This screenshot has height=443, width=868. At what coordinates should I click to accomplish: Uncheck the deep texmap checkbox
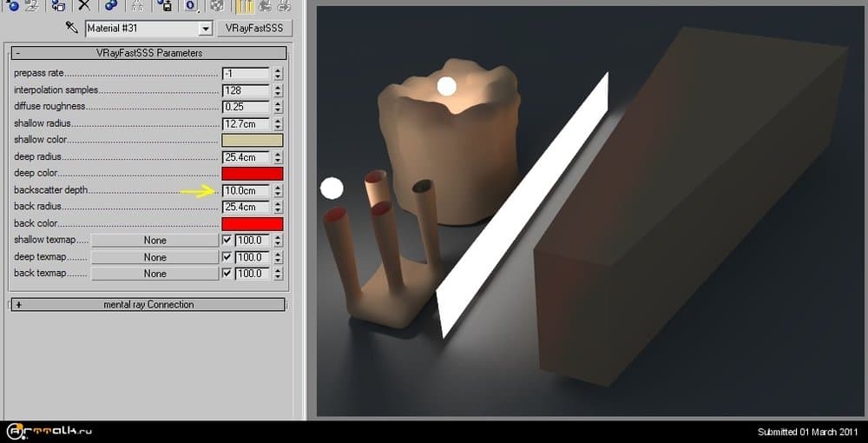pyautogui.click(x=227, y=257)
